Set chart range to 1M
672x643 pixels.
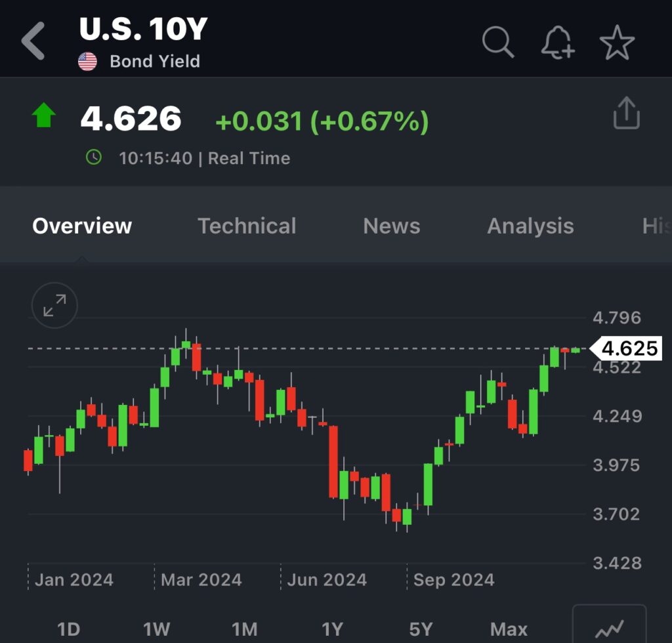click(244, 630)
